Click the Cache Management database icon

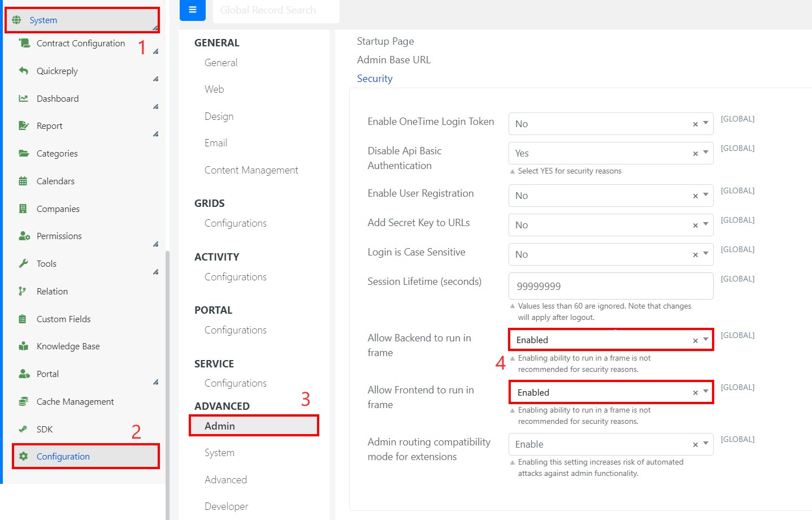(23, 401)
